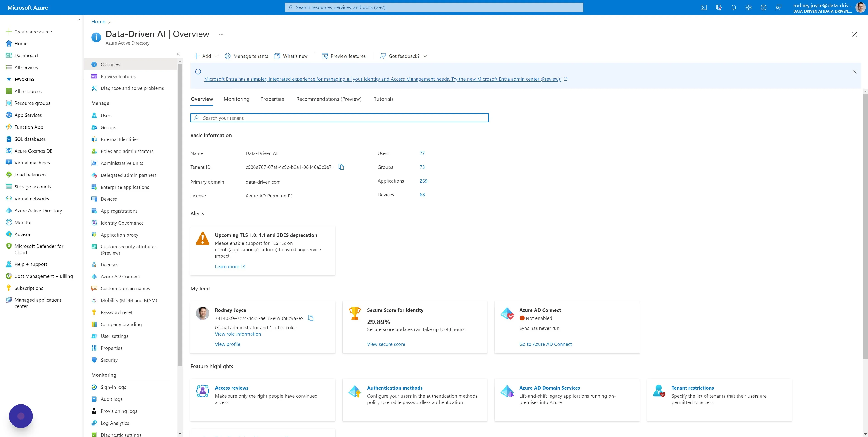868x437 pixels.
Task: Click the resource menu scroll down arrow
Action: point(180,434)
